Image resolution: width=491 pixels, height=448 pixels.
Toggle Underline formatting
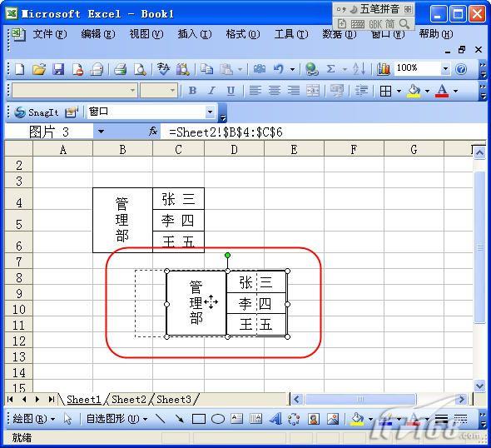(x=231, y=91)
